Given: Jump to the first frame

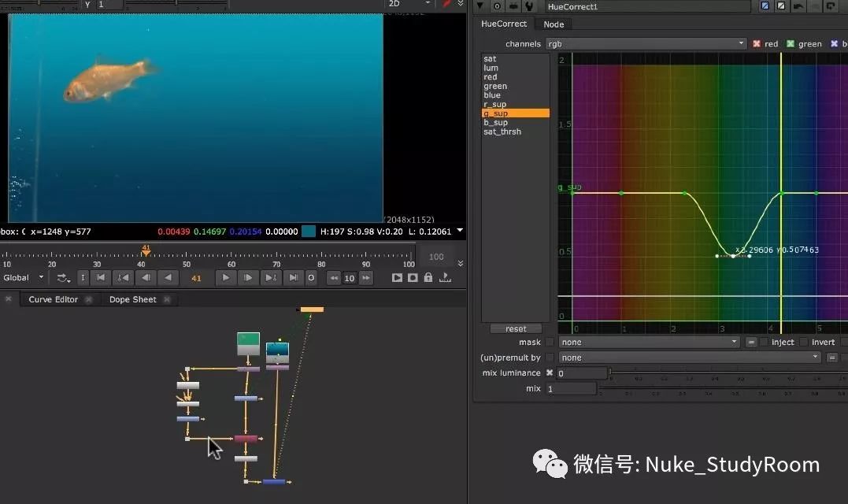Looking at the screenshot, I should pyautogui.click(x=101, y=278).
